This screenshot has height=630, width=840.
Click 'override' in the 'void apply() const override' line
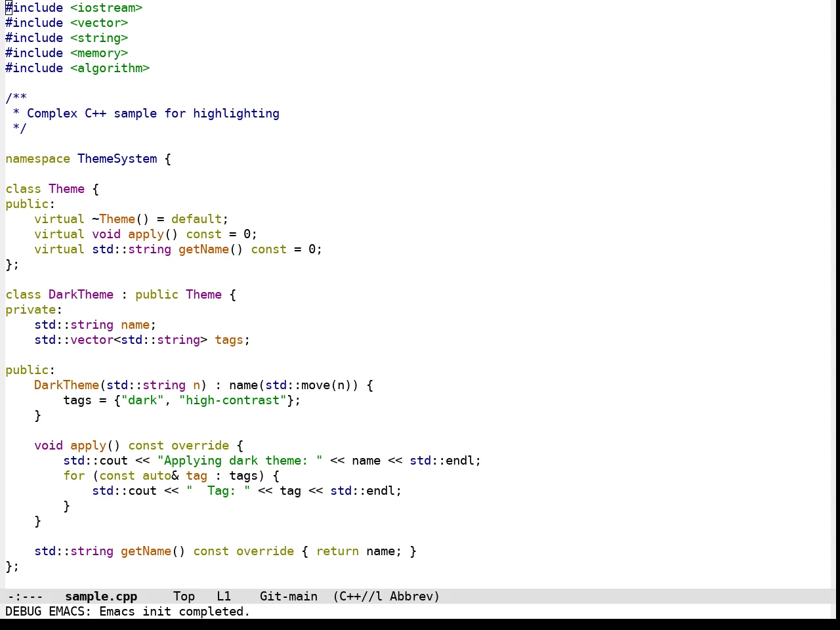point(200,446)
